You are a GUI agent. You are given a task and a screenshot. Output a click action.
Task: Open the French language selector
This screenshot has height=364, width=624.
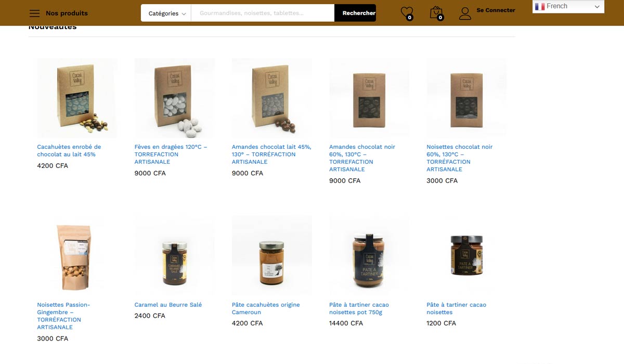pos(568,6)
